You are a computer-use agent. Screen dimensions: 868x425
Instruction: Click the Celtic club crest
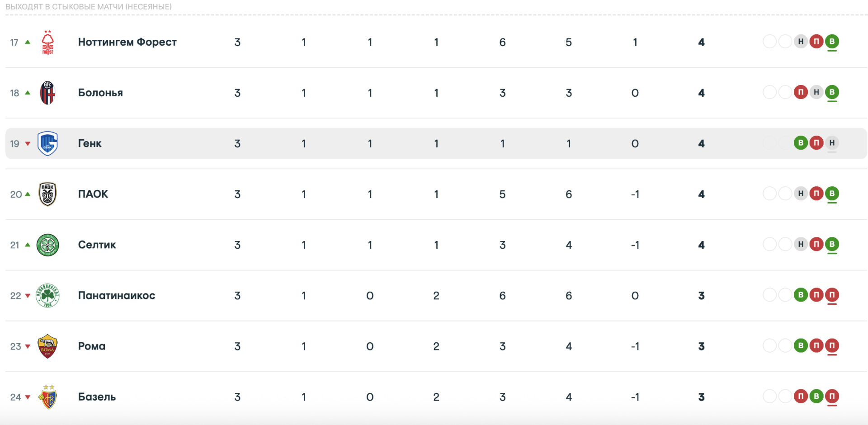pos(47,245)
